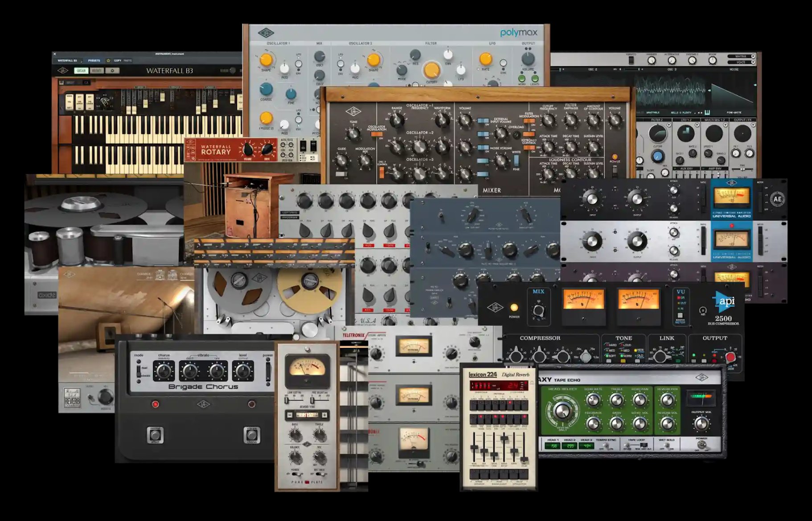Click the normal/effect footswitch on Brigade Chorus
The height and width of the screenshot is (521, 812).
point(155,435)
